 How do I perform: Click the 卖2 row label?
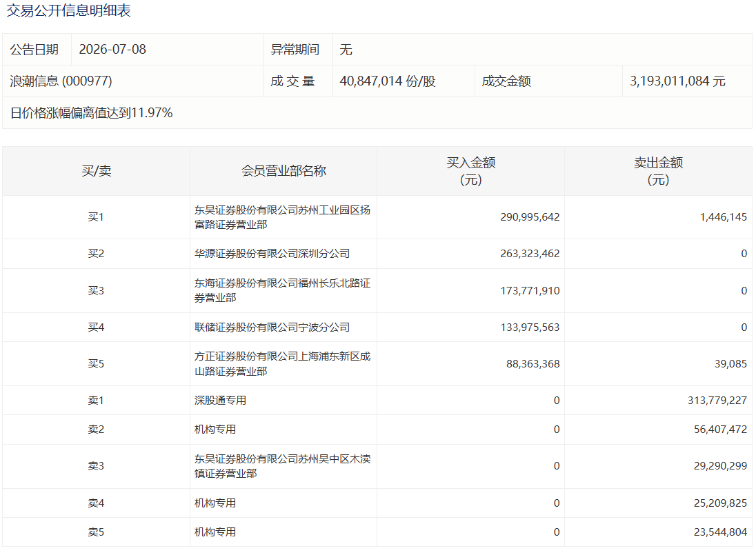[96, 430]
